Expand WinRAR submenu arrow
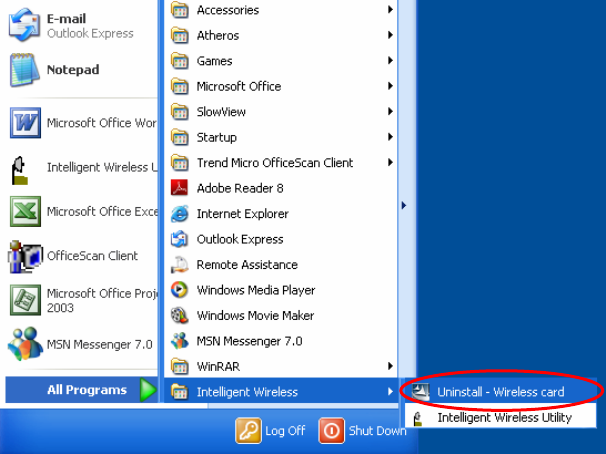The height and width of the screenshot is (454, 606). 390,366
